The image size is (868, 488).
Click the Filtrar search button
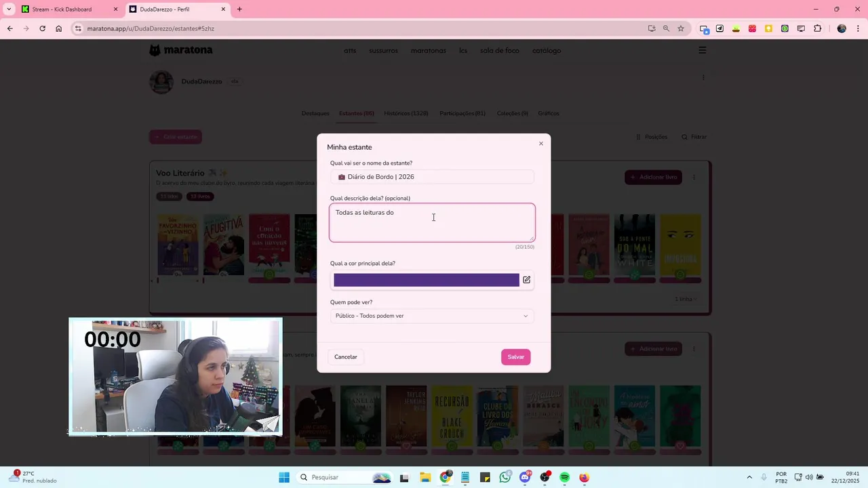694,137
